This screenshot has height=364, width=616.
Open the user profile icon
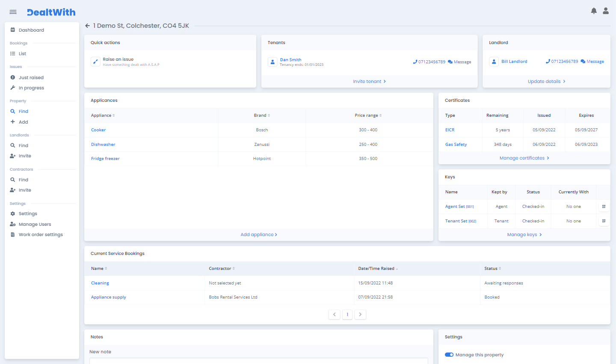[606, 11]
